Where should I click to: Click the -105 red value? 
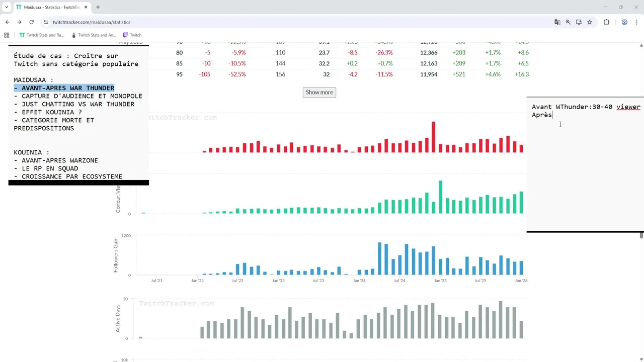[x=205, y=74]
